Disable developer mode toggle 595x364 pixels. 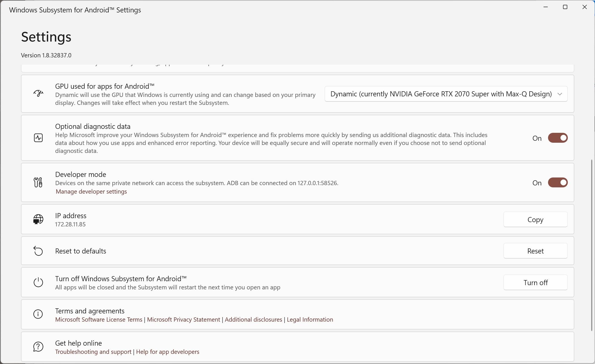558,183
